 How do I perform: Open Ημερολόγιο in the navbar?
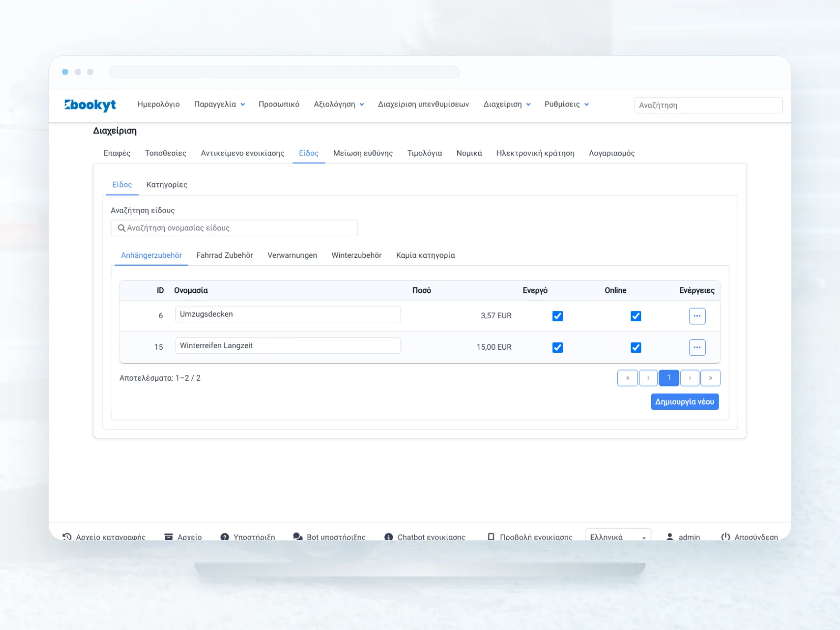point(159,104)
